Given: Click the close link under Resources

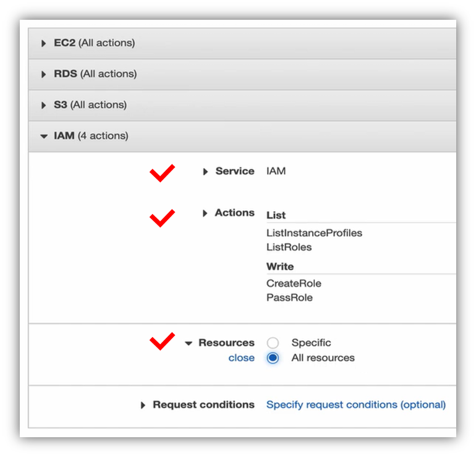Looking at the screenshot, I should pos(241,358).
